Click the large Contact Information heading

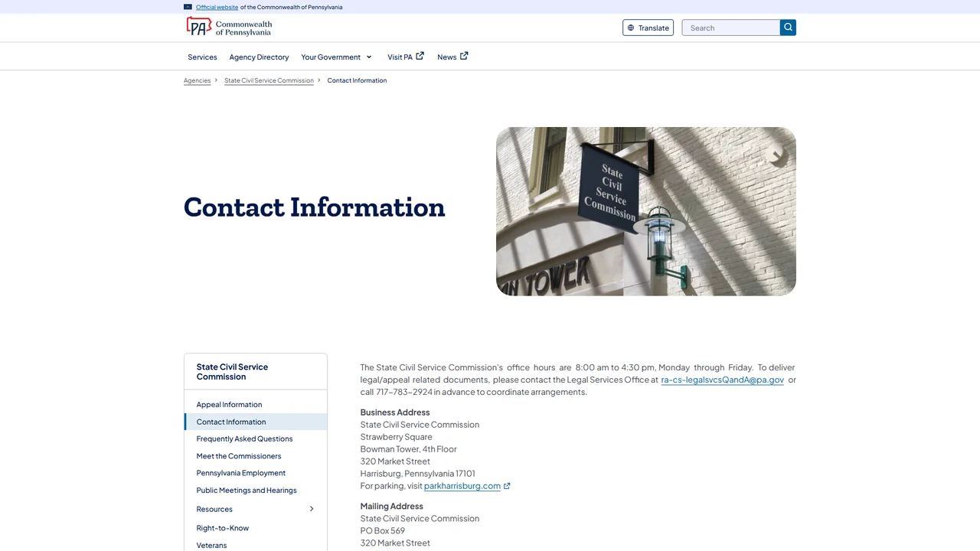tap(314, 207)
